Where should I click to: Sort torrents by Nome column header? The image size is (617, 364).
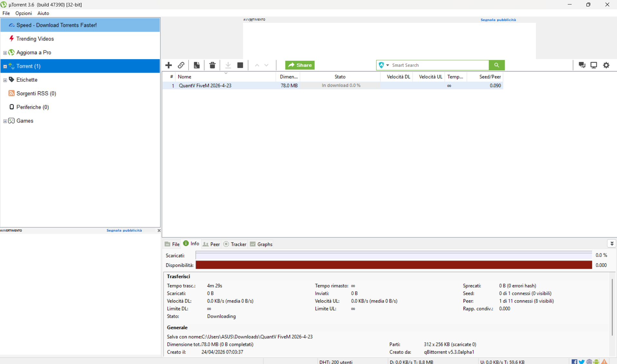tap(225, 77)
